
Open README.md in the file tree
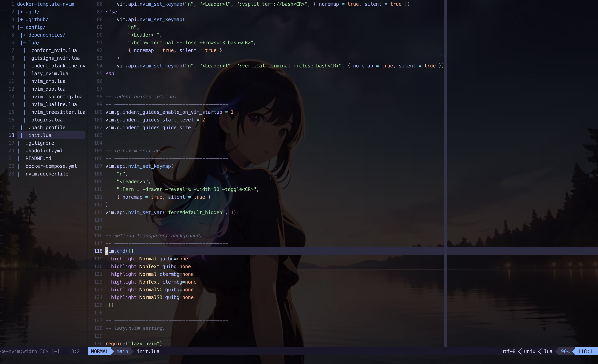38,158
